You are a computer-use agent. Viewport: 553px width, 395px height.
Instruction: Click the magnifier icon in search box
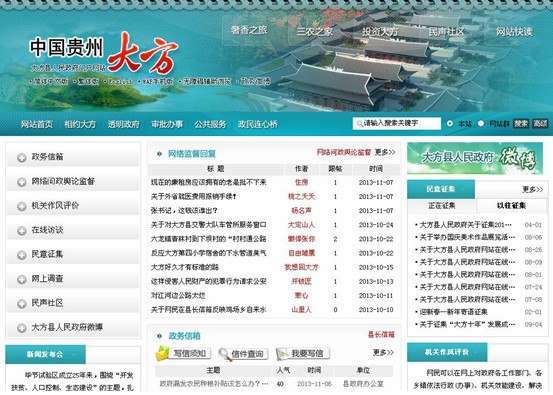coord(359,123)
